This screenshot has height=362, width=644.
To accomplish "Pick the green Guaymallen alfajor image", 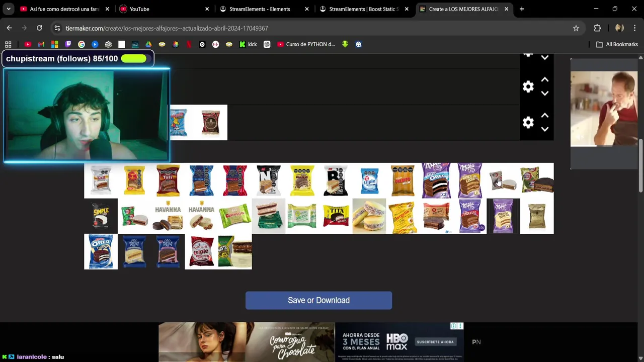I will coord(235,216).
